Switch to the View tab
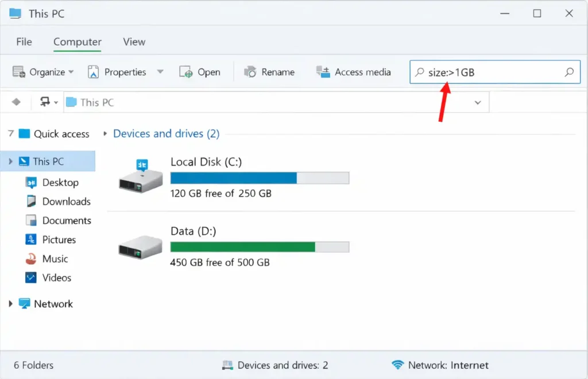Screen dimensions: 588x379 tap(134, 42)
